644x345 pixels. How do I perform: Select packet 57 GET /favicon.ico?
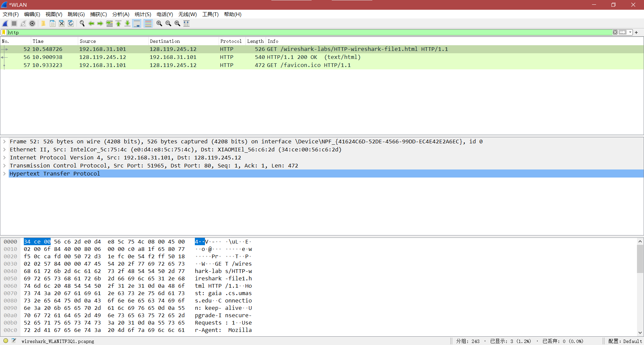click(322, 65)
